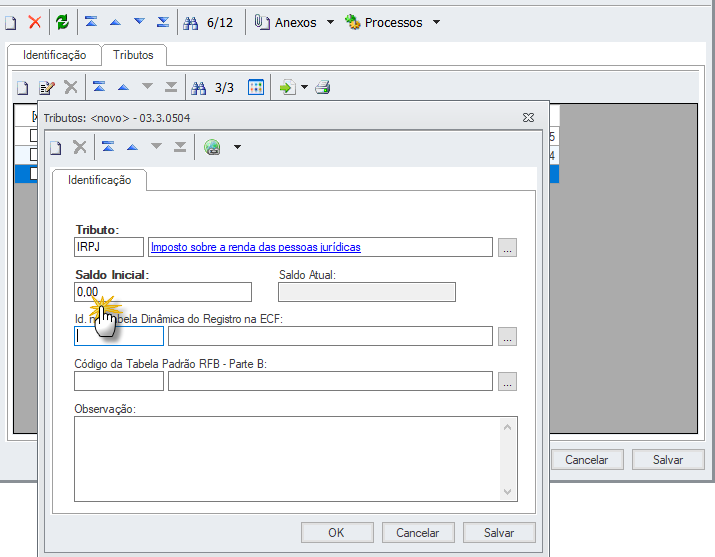Go to next record in dialog toolbar
Image resolution: width=715 pixels, height=557 pixels.
(156, 147)
